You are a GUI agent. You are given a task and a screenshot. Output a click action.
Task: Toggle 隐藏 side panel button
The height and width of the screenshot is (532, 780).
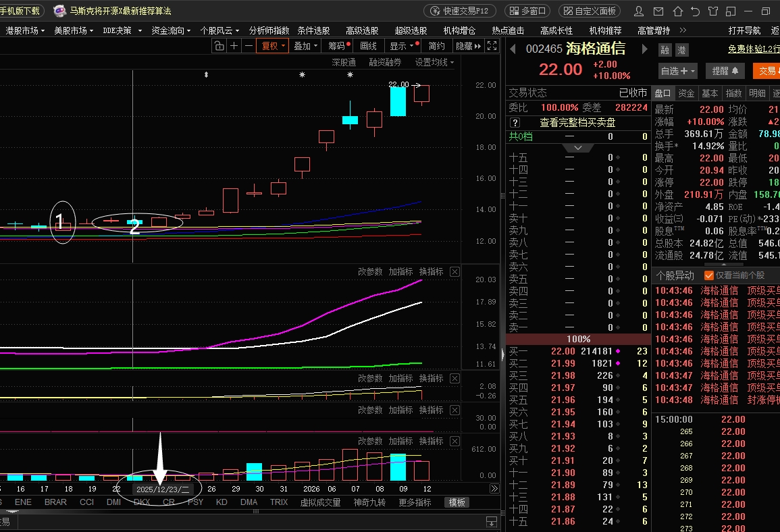click(468, 46)
